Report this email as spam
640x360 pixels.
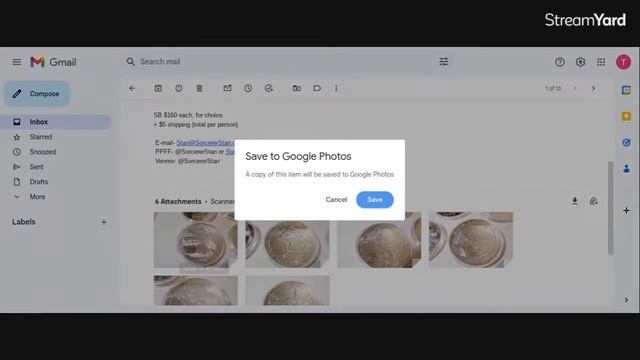pyautogui.click(x=179, y=88)
